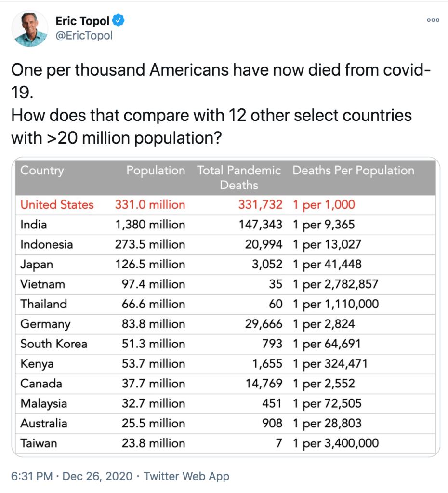Click the blue verified badge
448x493 pixels.
pyautogui.click(x=119, y=21)
